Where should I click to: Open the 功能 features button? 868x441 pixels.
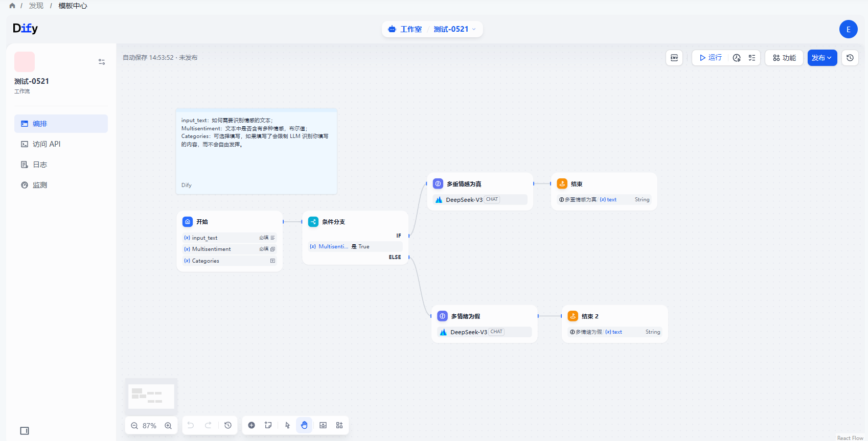click(x=784, y=58)
